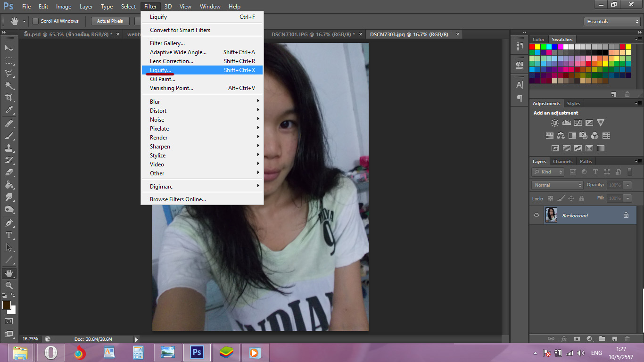Select the Pen tool
The image size is (644, 362).
click(9, 222)
